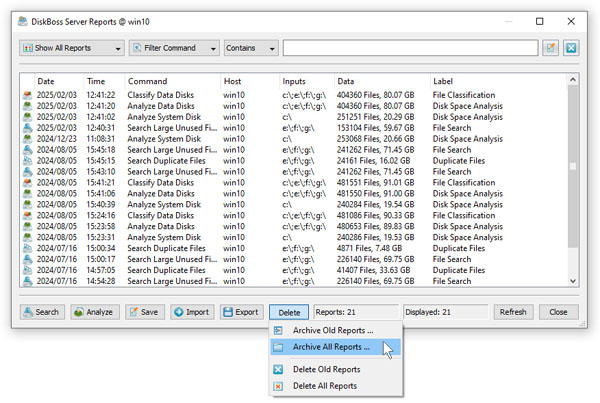The width and height of the screenshot is (600, 403).
Task: Click the Delete Old Reports menu icon
Action: [278, 369]
